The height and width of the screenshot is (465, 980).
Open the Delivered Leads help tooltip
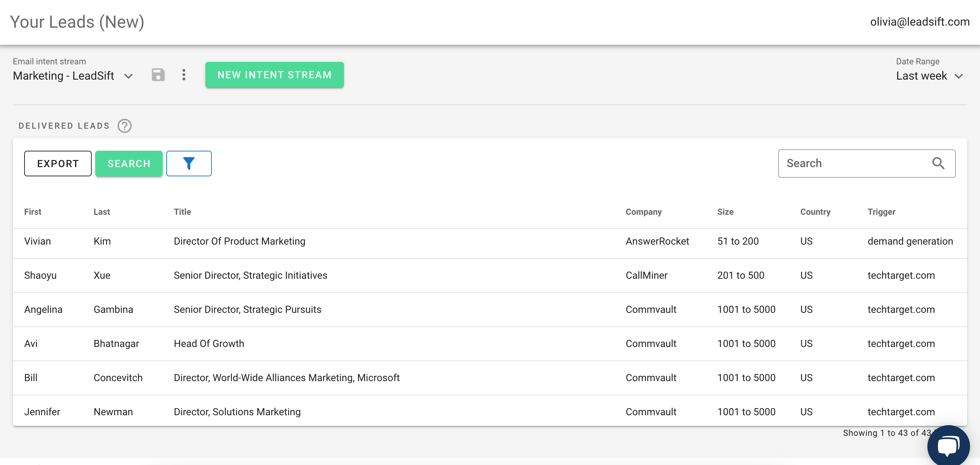click(124, 125)
